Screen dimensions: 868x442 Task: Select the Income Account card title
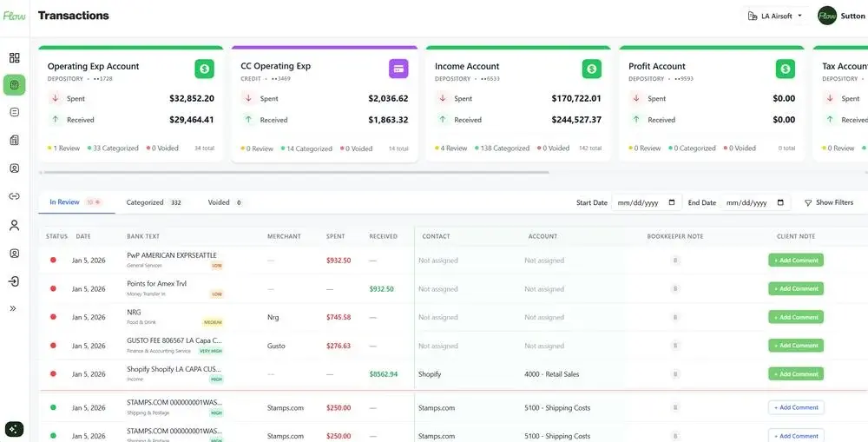pos(467,67)
